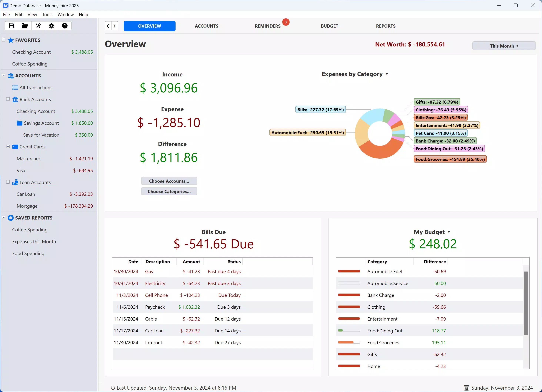Click the Food:Dining Out budget progress bar

[349, 330]
